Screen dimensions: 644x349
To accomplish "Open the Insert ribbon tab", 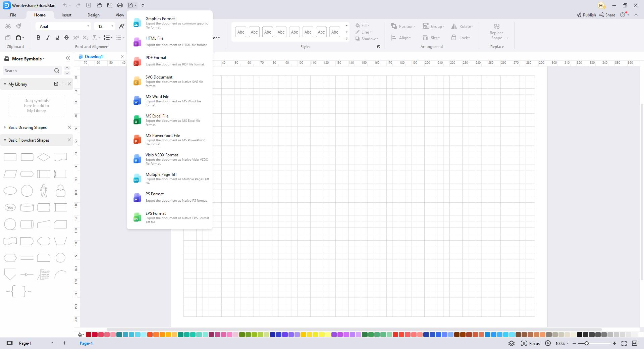I will coord(66,15).
